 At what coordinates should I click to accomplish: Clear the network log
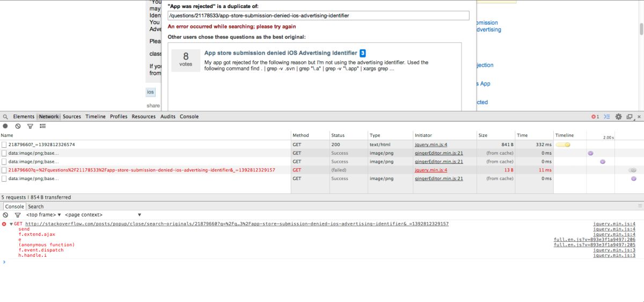(18, 126)
